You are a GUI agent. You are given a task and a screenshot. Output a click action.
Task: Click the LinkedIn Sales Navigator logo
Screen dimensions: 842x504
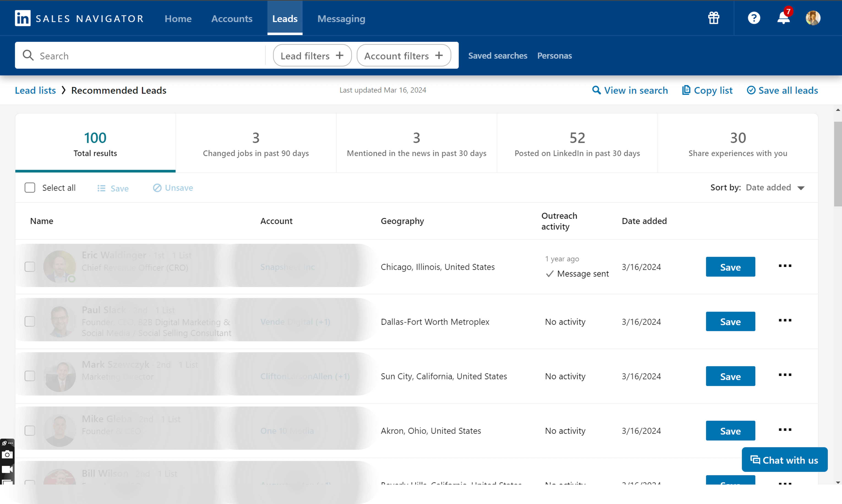coord(79,18)
